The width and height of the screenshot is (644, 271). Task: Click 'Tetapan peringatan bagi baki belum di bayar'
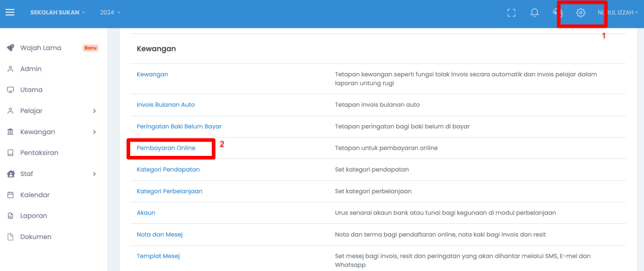click(x=402, y=126)
